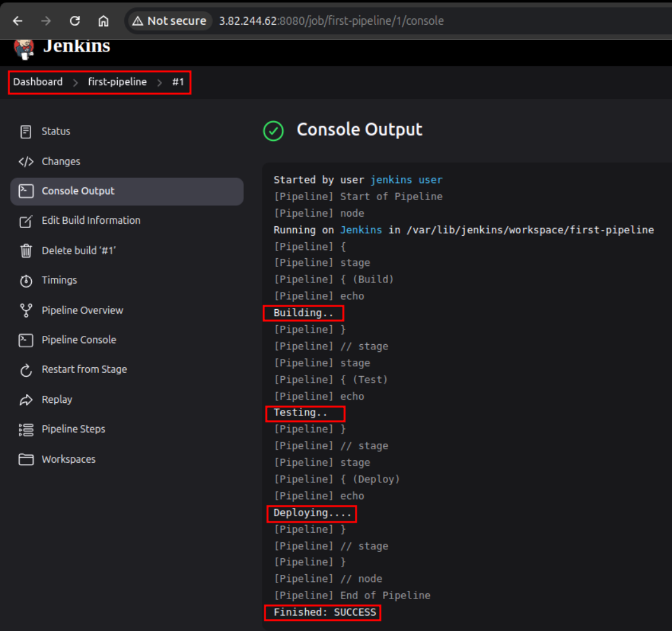This screenshot has width=672, height=631.
Task: Expand the chevron after first-pipeline breadcrumb
Action: coord(159,82)
